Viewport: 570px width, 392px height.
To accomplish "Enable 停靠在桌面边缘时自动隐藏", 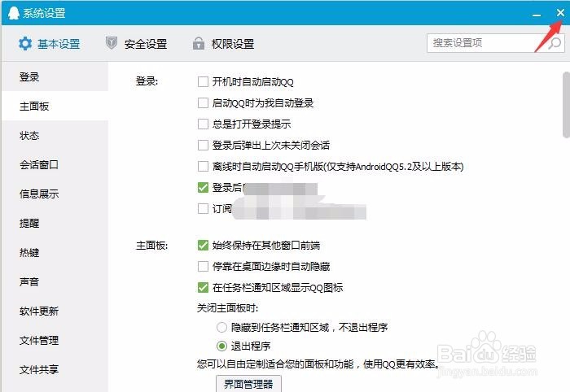I will (203, 267).
